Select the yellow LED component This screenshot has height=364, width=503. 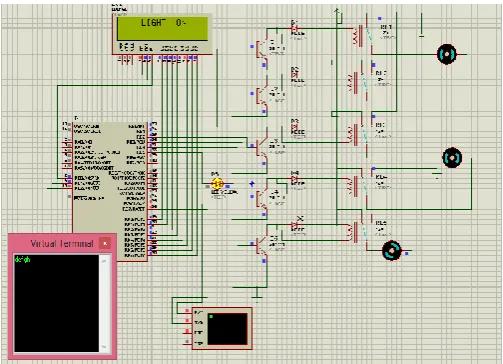(x=217, y=184)
